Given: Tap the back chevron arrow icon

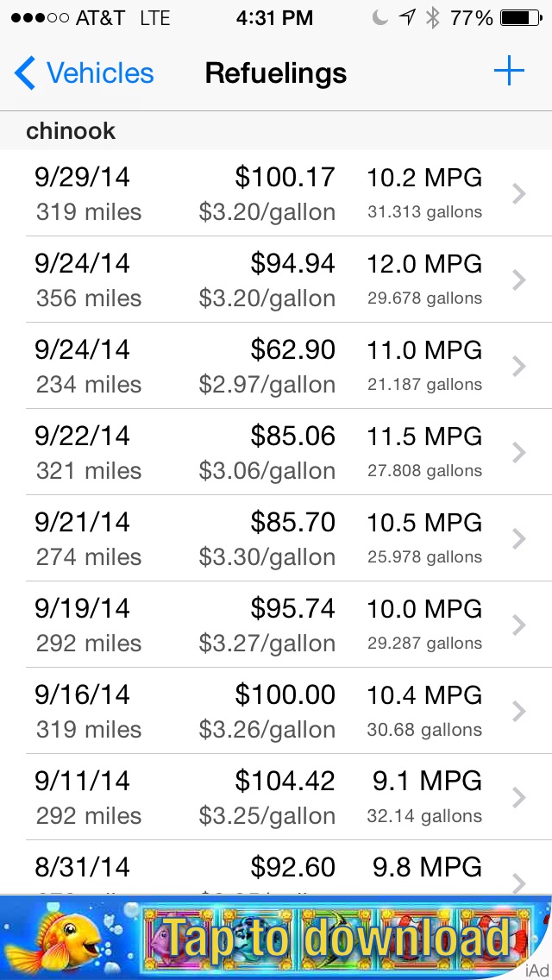Looking at the screenshot, I should pos(25,73).
